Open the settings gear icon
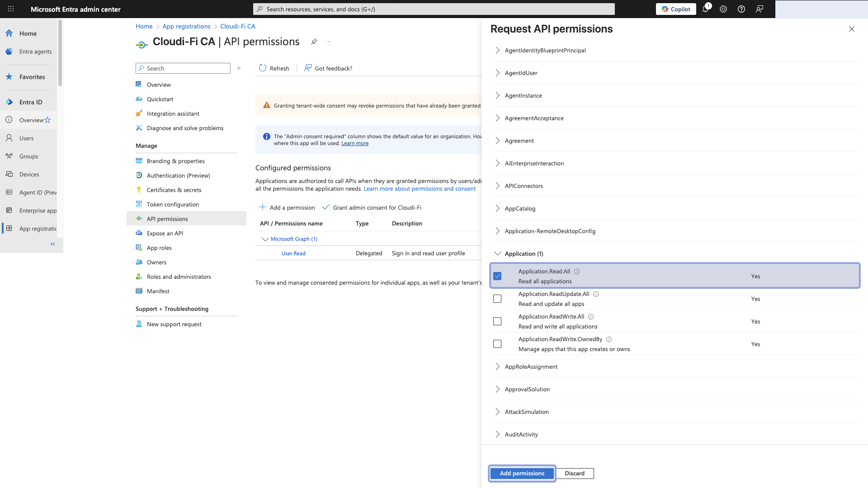Image resolution: width=868 pixels, height=488 pixels. coord(723,9)
